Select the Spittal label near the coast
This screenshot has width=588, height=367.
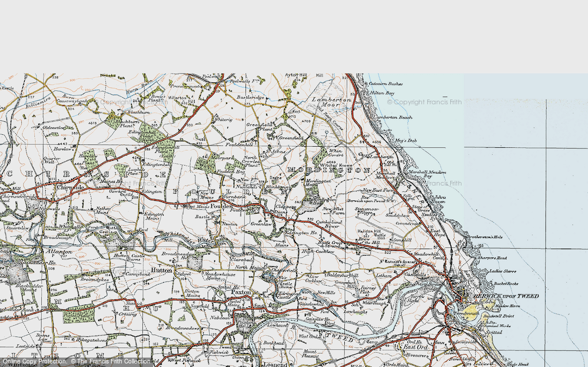coord(493,332)
